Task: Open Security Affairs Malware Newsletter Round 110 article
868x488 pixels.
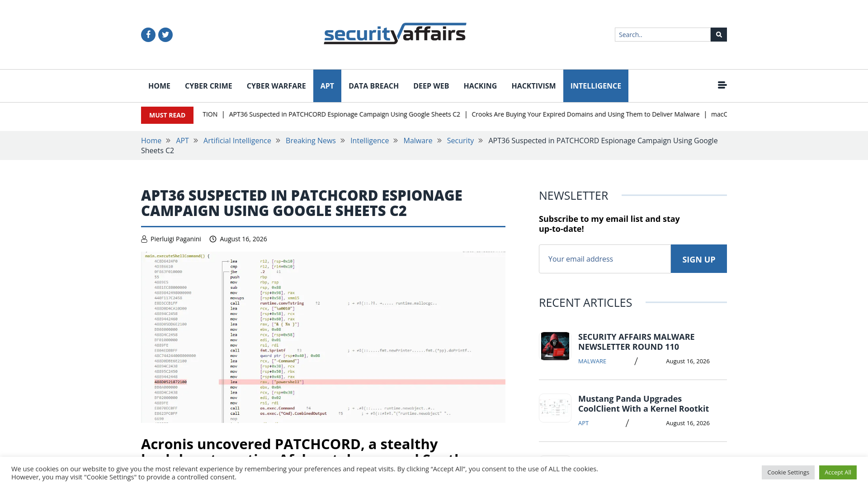Action: [637, 342]
